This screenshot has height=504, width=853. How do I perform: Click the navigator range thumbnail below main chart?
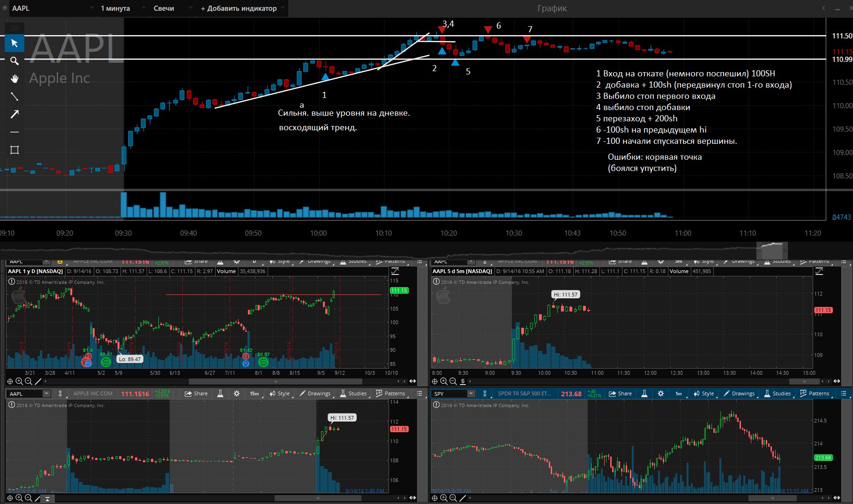(x=772, y=250)
